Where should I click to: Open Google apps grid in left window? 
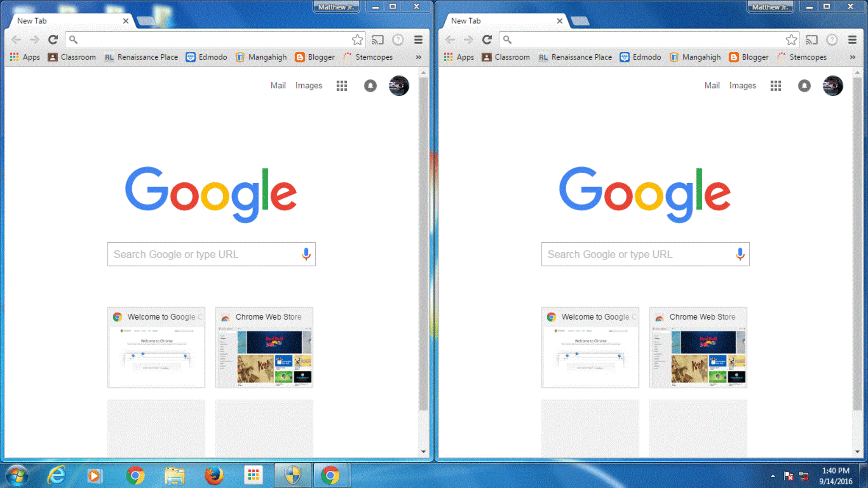click(x=342, y=86)
